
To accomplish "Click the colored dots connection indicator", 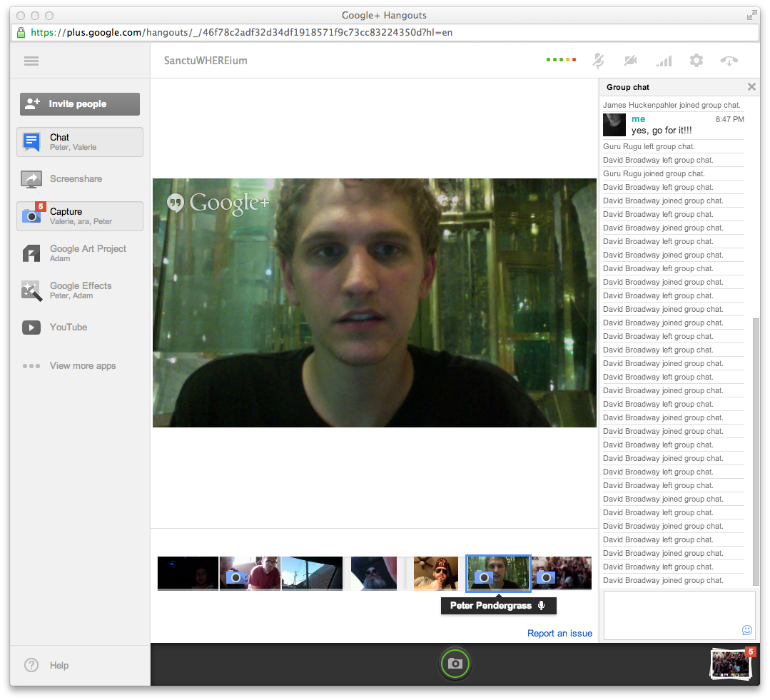I will [562, 60].
